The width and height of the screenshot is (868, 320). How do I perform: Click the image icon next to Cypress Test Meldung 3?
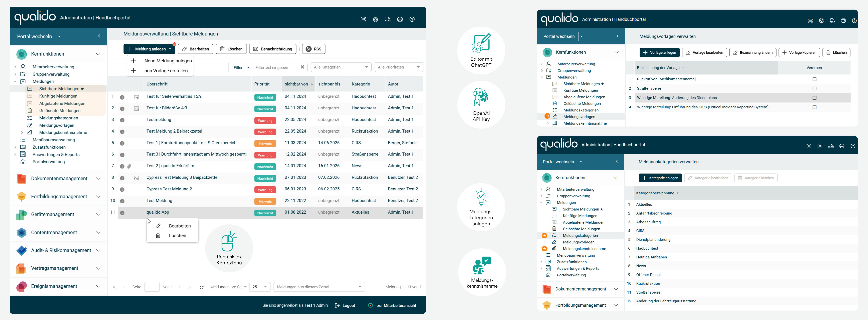[137, 178]
